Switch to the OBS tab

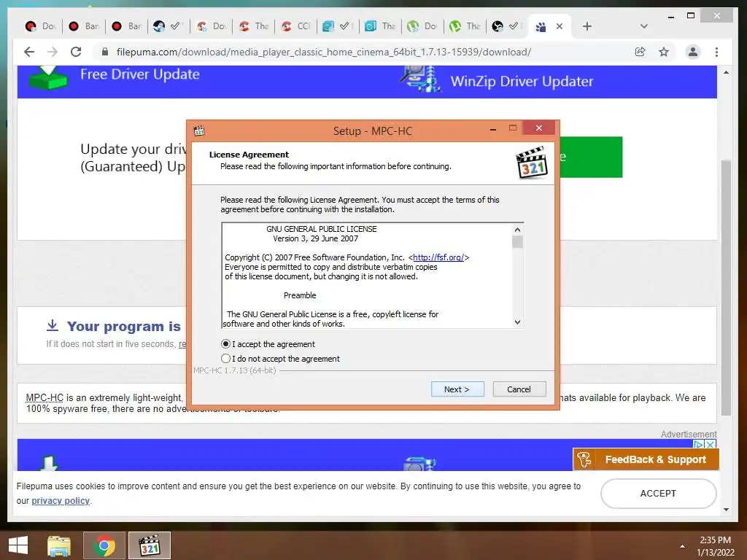click(x=506, y=26)
